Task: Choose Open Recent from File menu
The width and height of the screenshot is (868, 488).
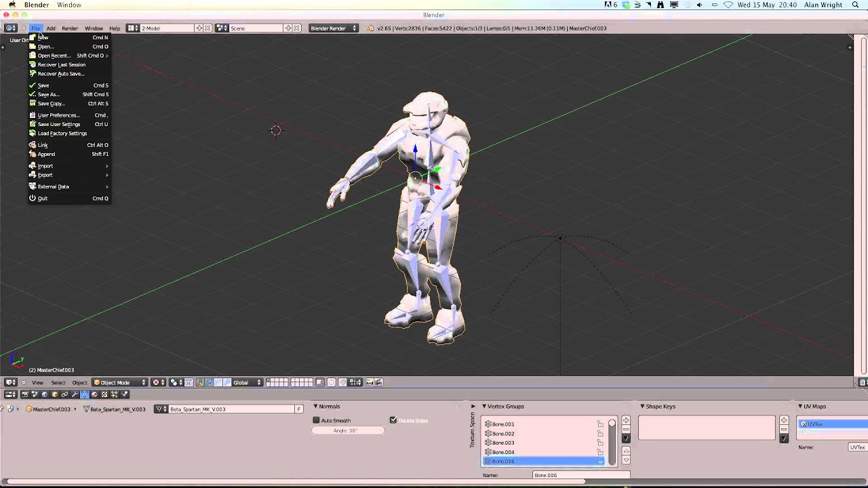Action: click(69, 56)
